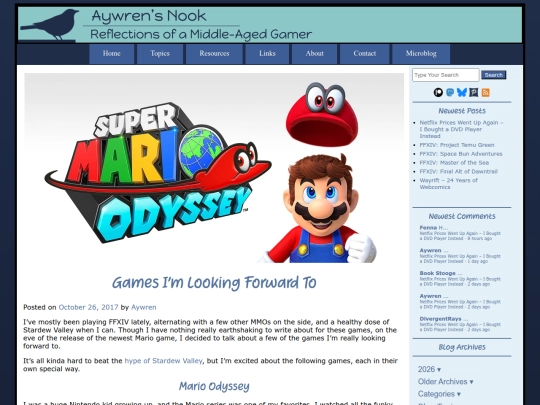Viewport: 540px width, 405px height.
Task: Open FFXIV: Project Temu Green post
Action: pyautogui.click(x=457, y=145)
